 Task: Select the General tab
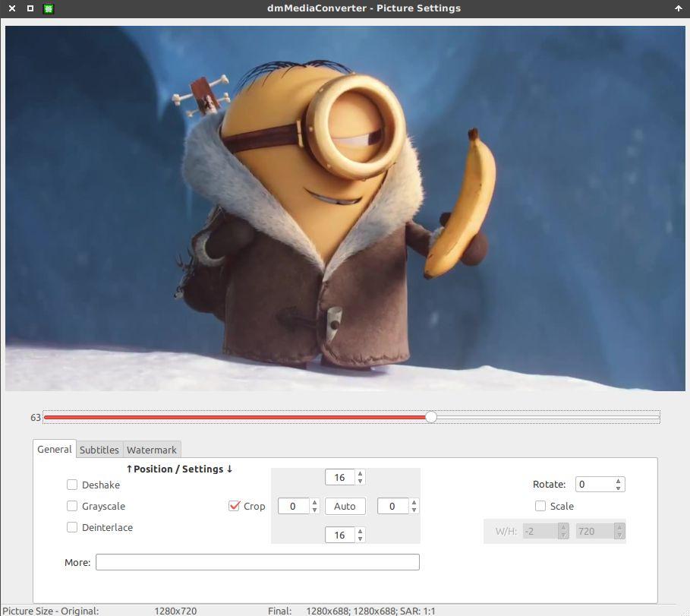[x=54, y=449]
